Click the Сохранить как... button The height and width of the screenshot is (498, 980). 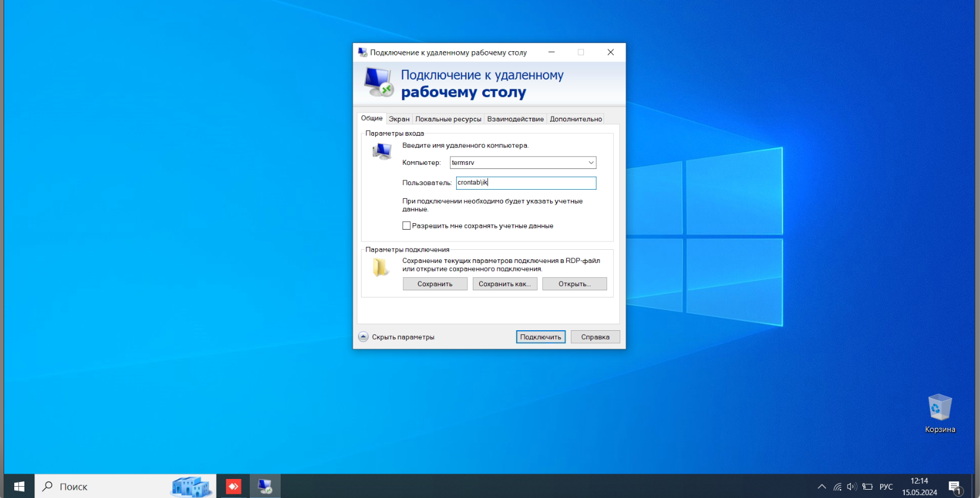[505, 284]
